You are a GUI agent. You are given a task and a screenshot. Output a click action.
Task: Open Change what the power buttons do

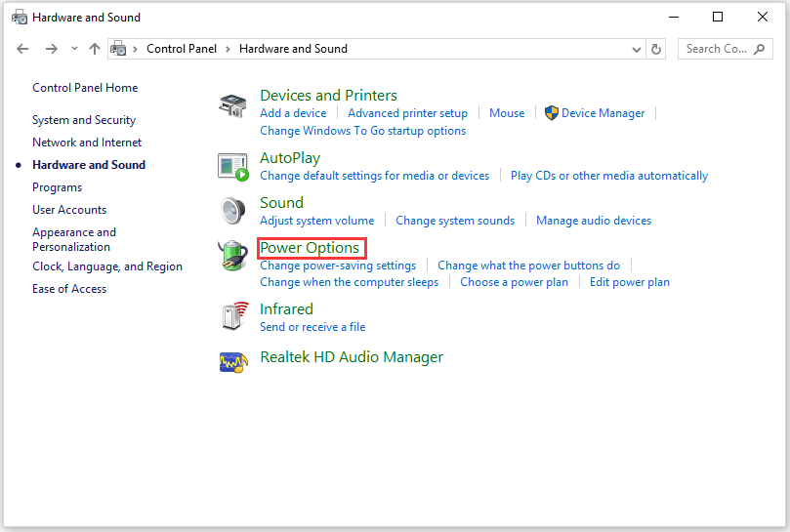(x=528, y=266)
